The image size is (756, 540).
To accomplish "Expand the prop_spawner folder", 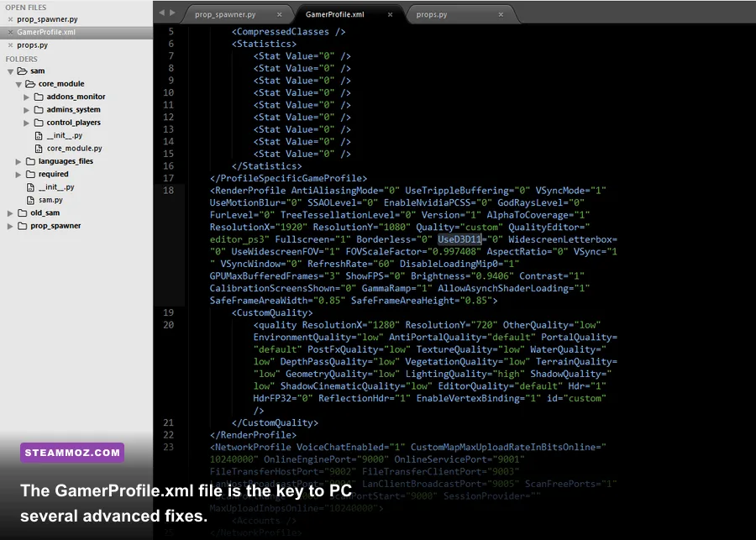I will coord(10,226).
